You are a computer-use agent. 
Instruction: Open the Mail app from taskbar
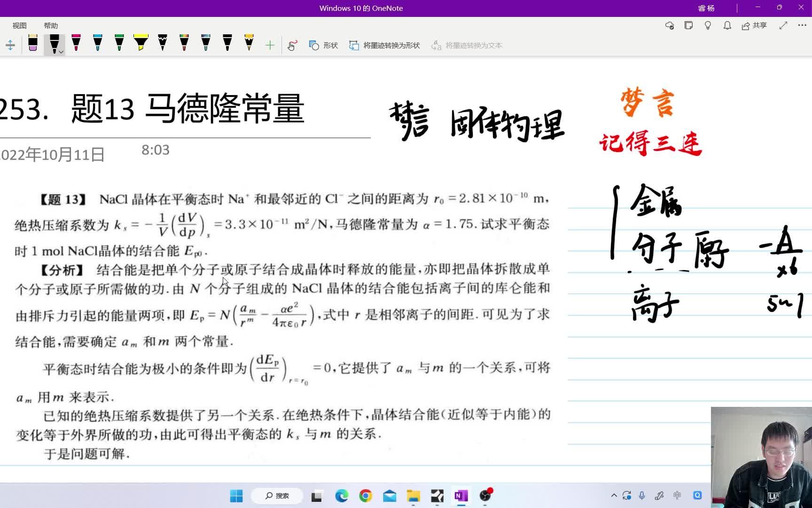[x=390, y=496]
